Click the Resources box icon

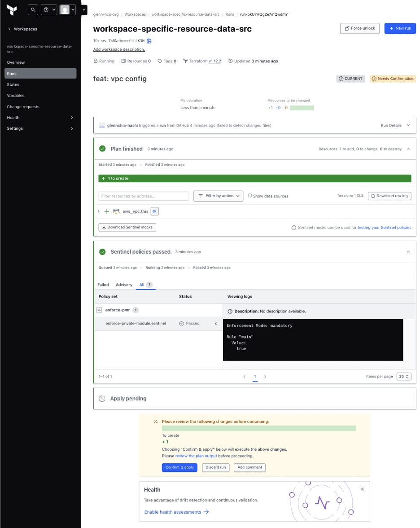tap(123, 61)
